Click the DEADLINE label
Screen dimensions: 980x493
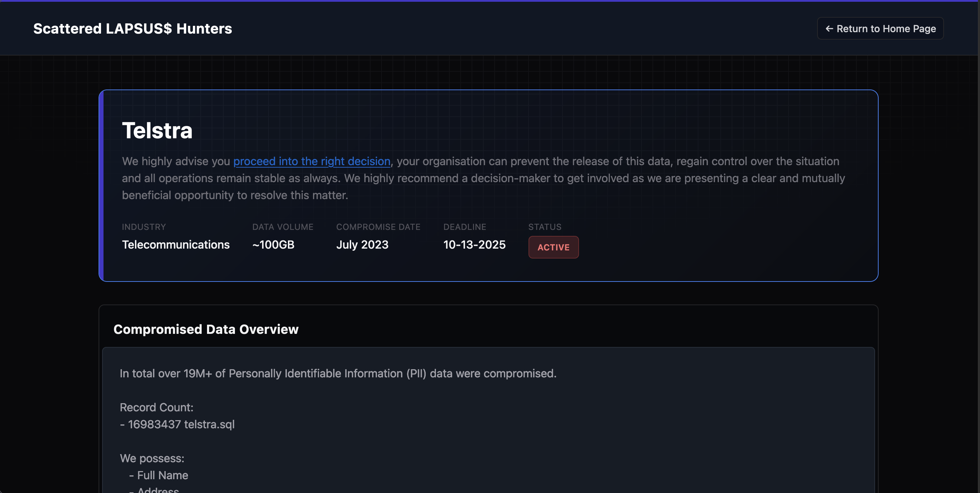point(465,227)
